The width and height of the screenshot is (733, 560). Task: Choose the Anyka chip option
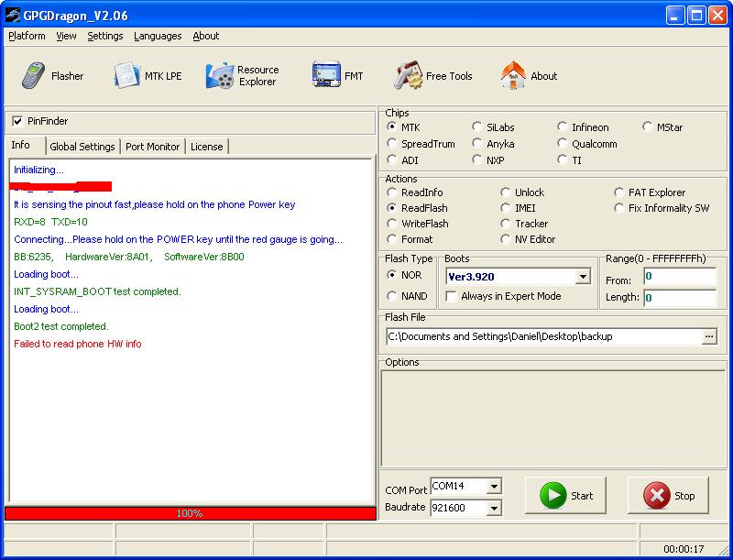pos(476,144)
